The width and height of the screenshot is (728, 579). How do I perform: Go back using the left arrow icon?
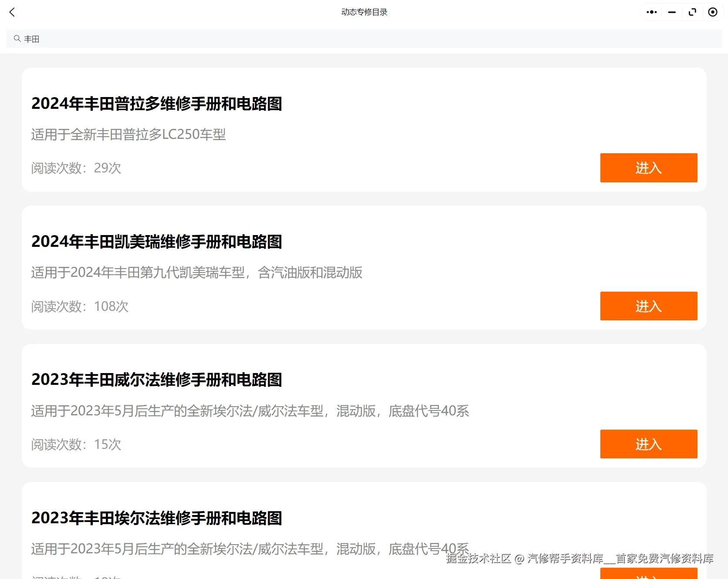[x=12, y=12]
